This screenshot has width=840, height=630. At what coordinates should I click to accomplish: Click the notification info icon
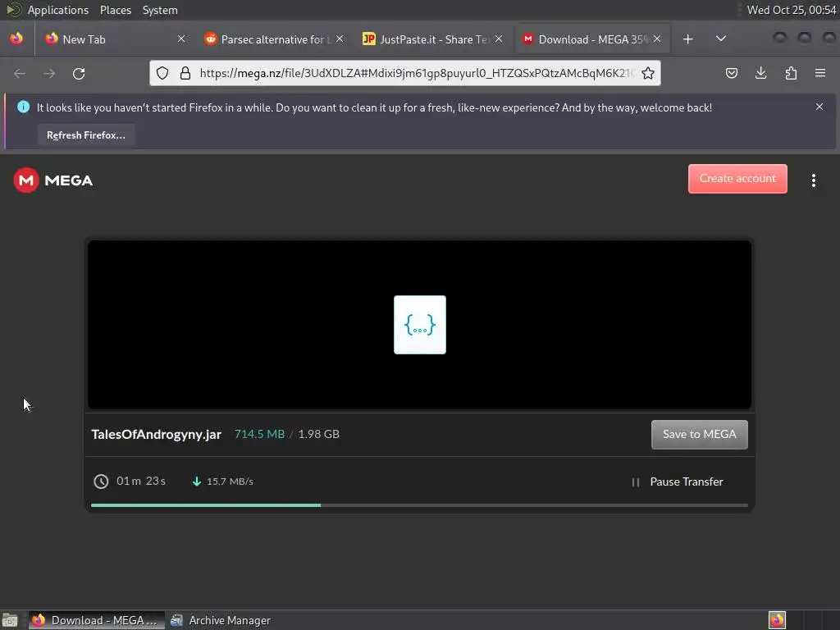23,107
